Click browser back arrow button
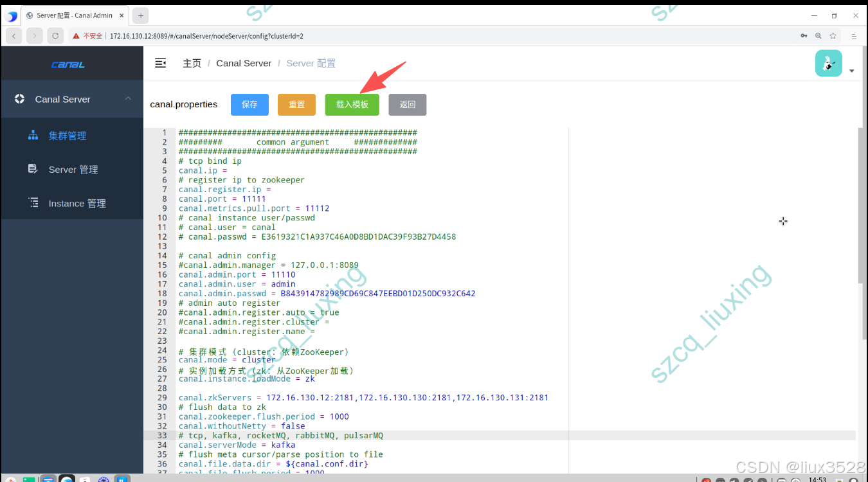Image resolution: width=868 pixels, height=482 pixels. click(x=14, y=36)
